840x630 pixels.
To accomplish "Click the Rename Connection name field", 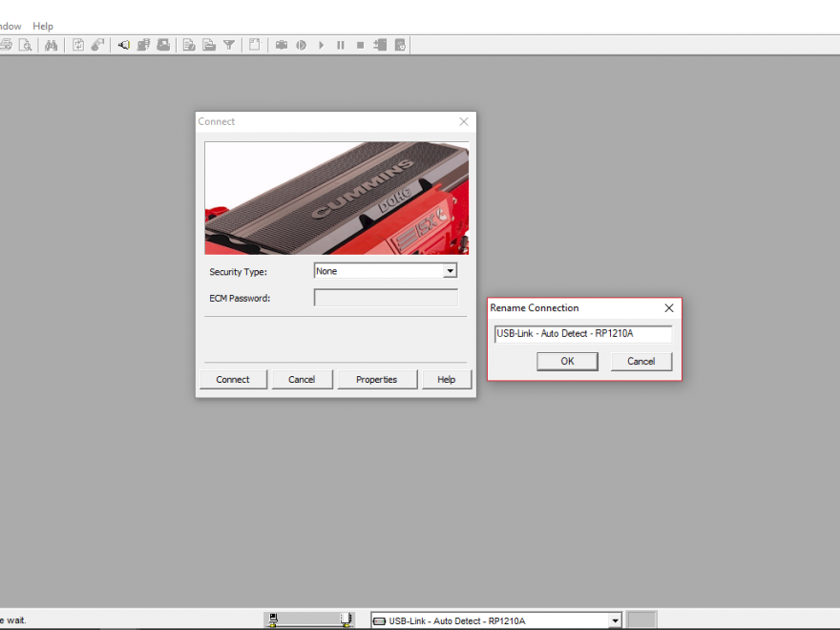I will (583, 334).
